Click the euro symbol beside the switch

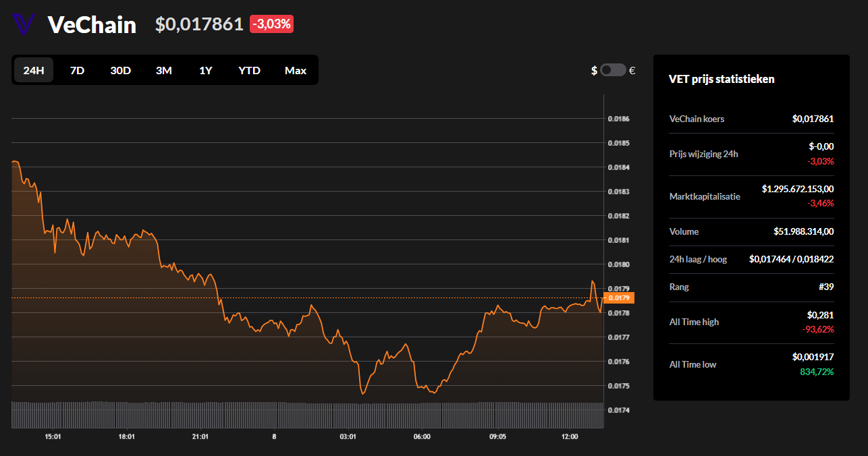click(x=632, y=70)
